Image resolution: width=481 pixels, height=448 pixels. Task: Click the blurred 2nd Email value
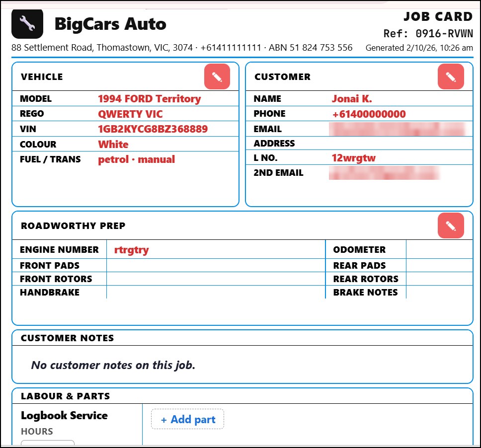pyautogui.click(x=385, y=173)
